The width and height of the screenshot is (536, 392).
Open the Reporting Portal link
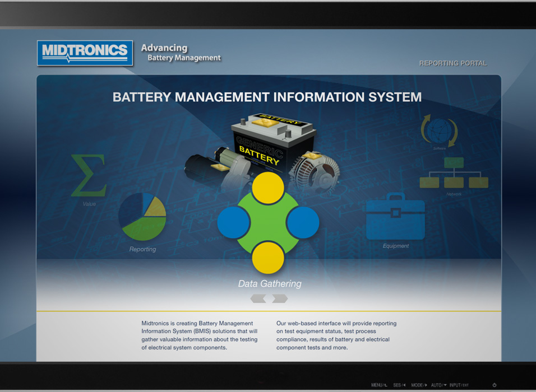click(453, 63)
